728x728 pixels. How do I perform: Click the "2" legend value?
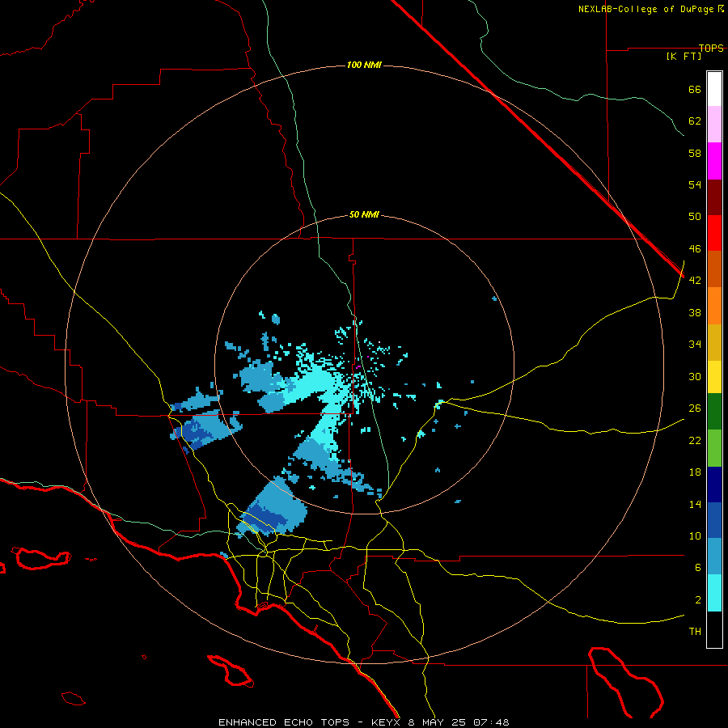[698, 600]
